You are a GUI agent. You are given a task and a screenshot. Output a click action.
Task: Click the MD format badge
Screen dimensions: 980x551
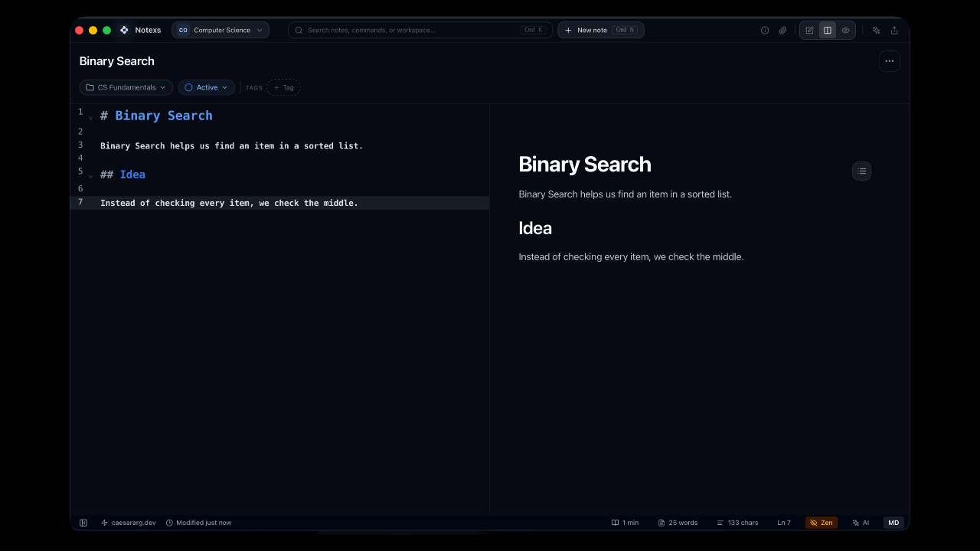(x=893, y=523)
